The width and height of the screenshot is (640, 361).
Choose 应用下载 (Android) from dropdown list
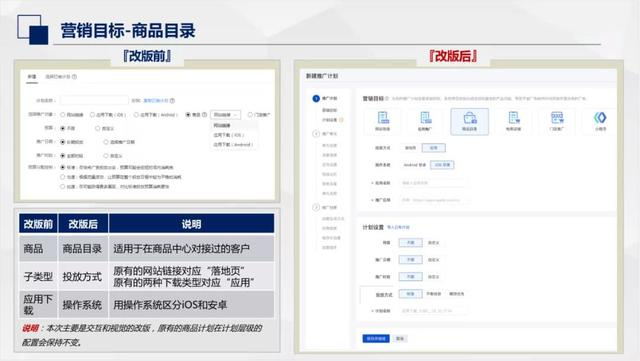(x=233, y=145)
